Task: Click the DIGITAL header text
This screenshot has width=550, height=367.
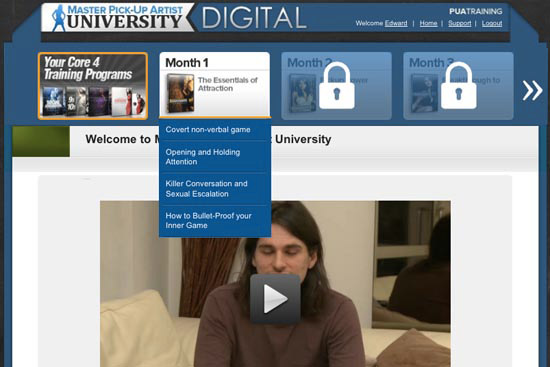Action: coord(254,18)
